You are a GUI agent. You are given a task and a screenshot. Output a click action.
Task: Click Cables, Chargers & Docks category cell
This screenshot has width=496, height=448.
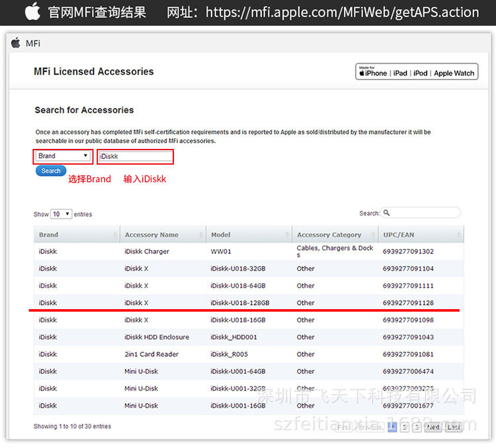[x=335, y=251]
